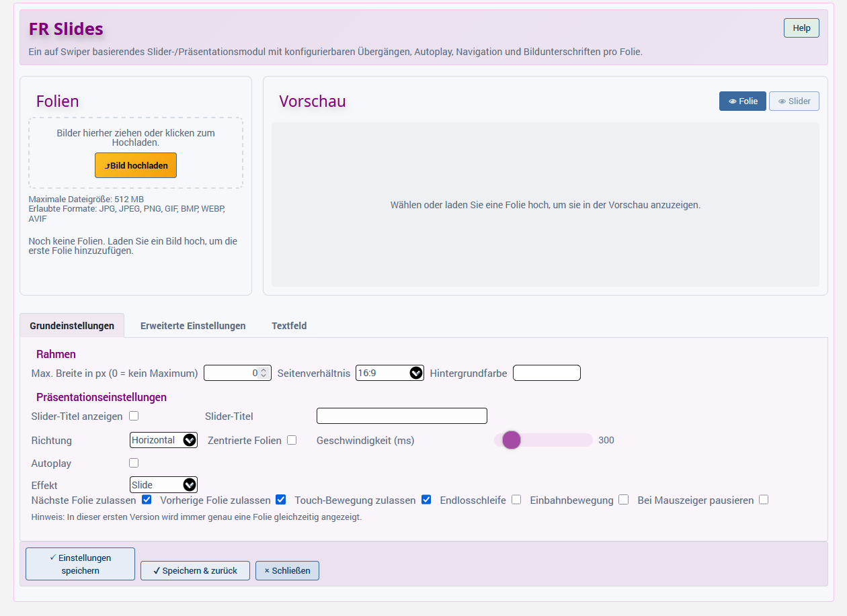
Task: Click the 'Bilder hierher ziehen' drop zone text
Action: tap(136, 138)
